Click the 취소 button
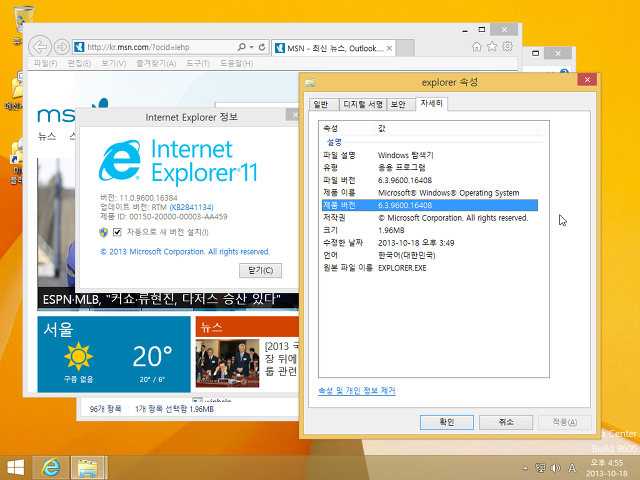 506,422
